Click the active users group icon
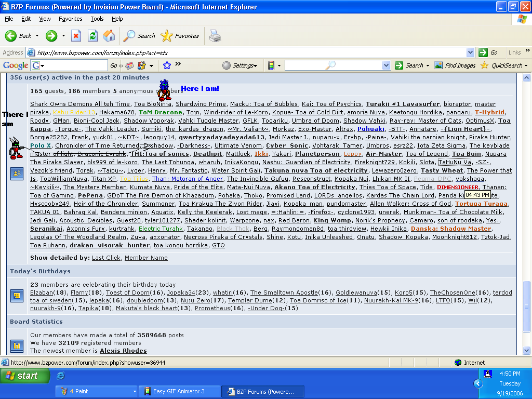Image resolution: width=532 pixels, height=399 pixels. (x=17, y=174)
